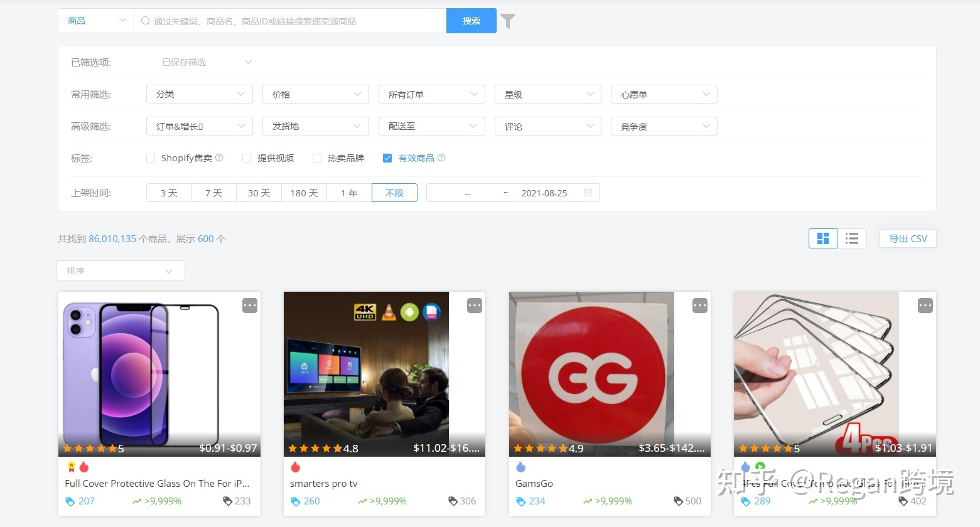Select the 30天 listing time tab
This screenshot has width=980, height=527.
[259, 193]
